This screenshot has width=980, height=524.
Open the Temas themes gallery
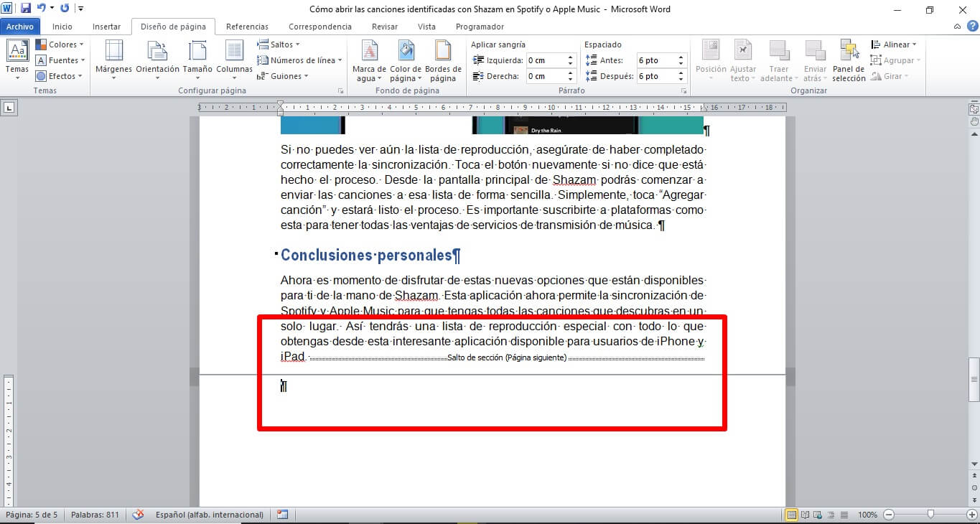click(17, 61)
